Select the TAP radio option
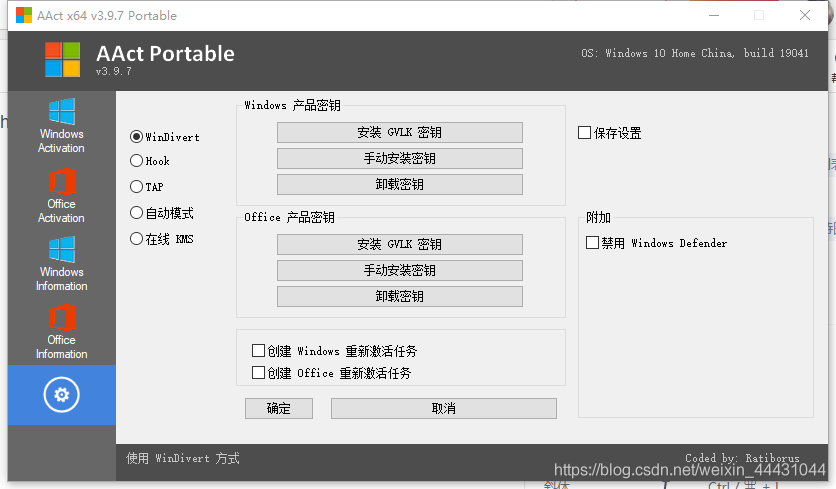Screen dimensions: 836x489 (136, 187)
